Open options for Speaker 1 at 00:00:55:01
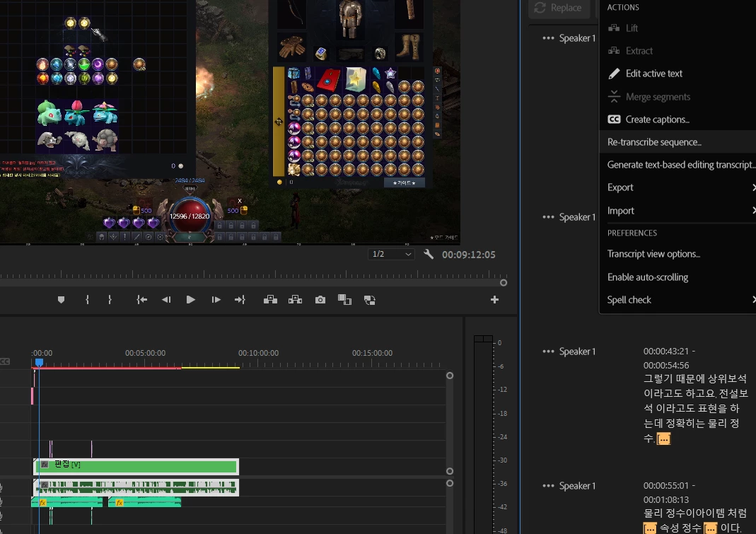Image resolution: width=756 pixels, height=534 pixels. tap(548, 486)
